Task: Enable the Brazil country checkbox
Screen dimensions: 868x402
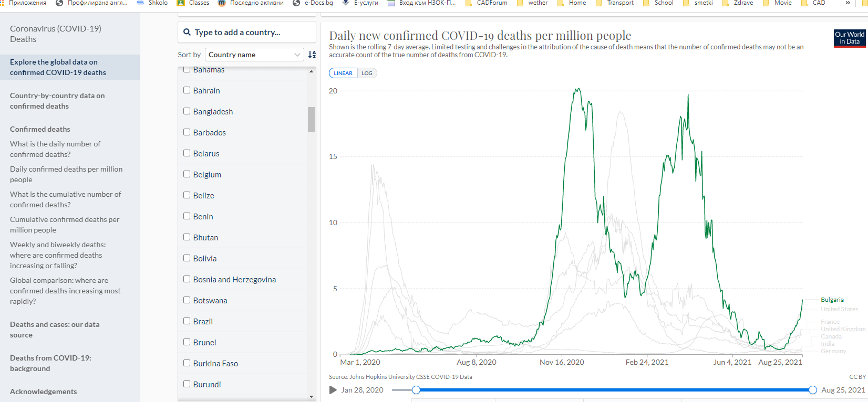Action: click(x=187, y=321)
